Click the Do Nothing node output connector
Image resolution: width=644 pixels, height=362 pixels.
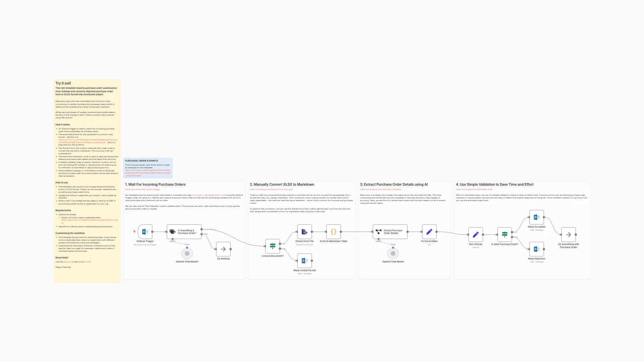pos(231,249)
